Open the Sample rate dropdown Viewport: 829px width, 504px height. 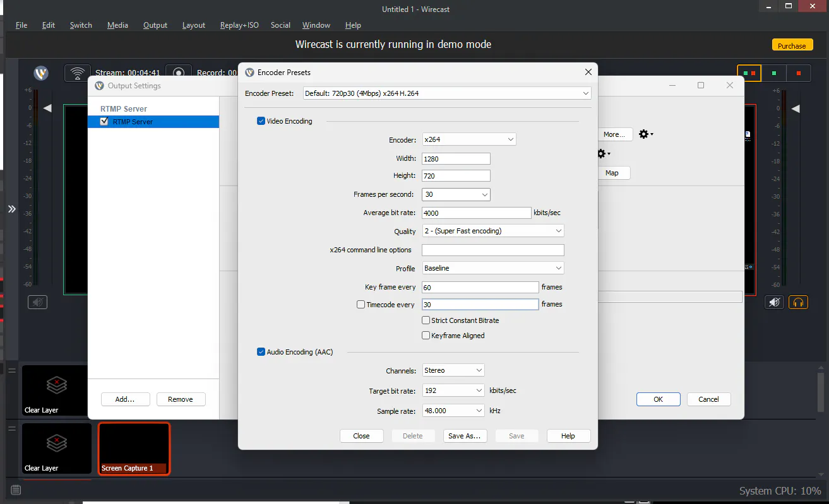coord(453,411)
